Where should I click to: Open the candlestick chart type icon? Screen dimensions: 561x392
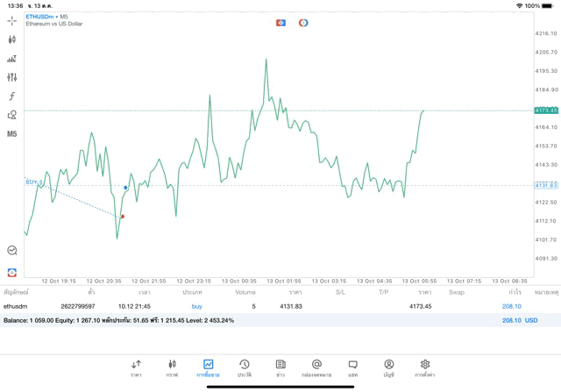pyautogui.click(x=11, y=39)
